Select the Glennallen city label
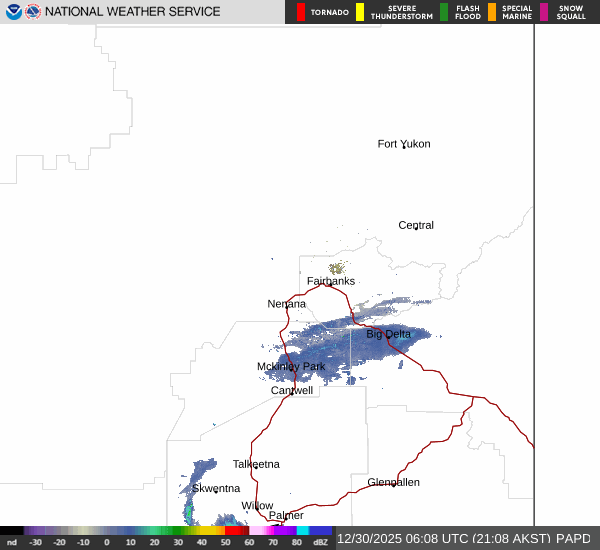600x550 pixels. (393, 482)
